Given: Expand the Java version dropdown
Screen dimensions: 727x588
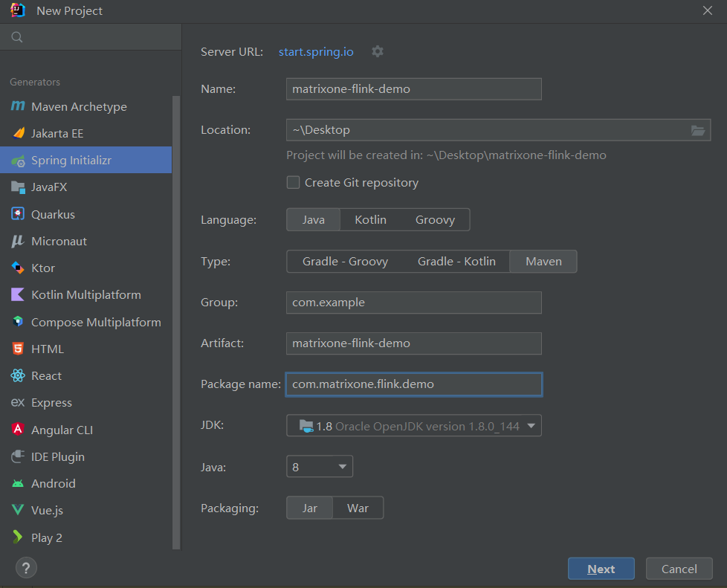Looking at the screenshot, I should [x=342, y=467].
